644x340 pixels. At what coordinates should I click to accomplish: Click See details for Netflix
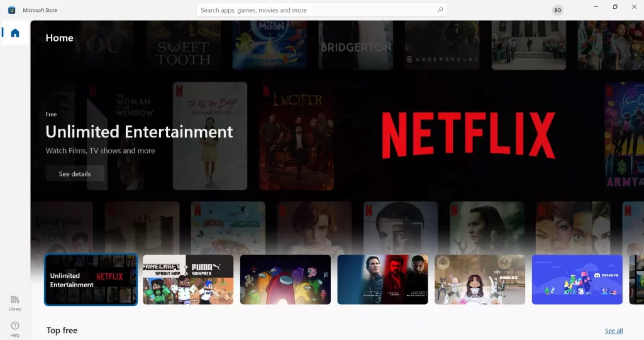coord(75,173)
